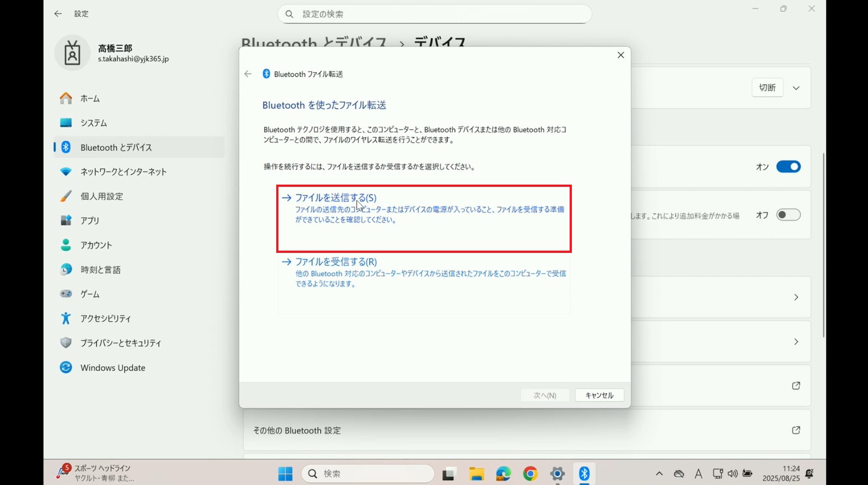Expand the chevron next to 切断

click(796, 88)
